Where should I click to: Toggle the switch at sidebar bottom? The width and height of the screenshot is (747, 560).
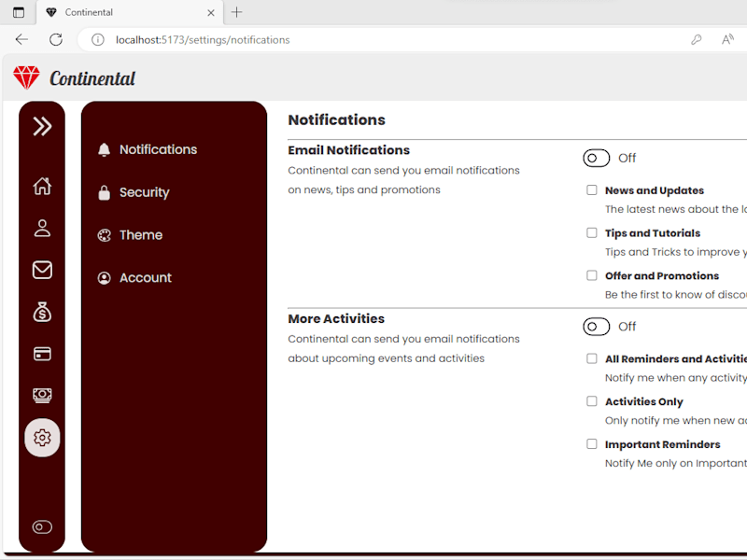tap(42, 527)
